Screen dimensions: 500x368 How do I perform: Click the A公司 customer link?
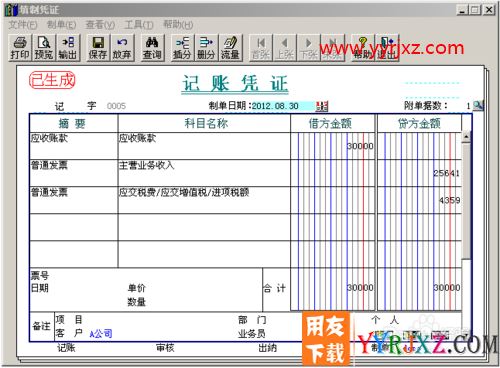pos(101,333)
